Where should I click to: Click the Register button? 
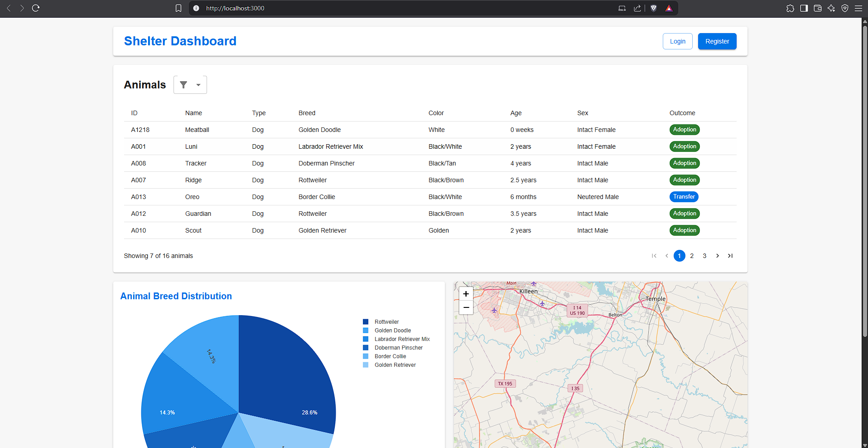pyautogui.click(x=717, y=41)
